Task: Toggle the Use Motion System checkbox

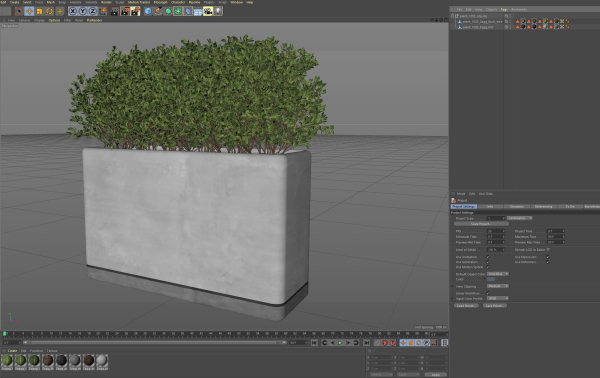Action: 488,267
